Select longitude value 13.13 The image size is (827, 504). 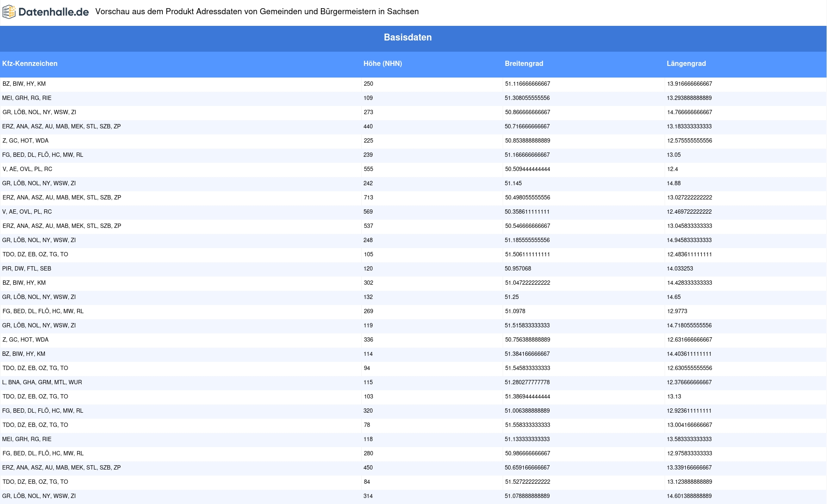coord(674,397)
